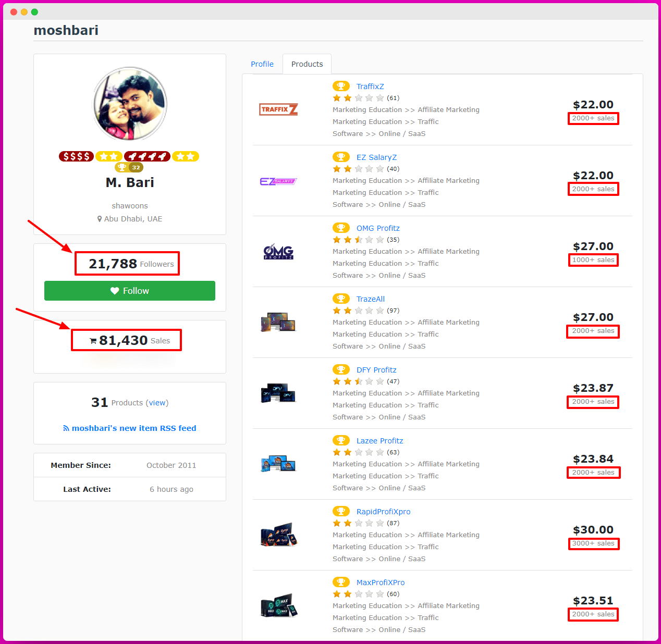Click the EZ SalaryZ logo thumbnail

tap(278, 181)
